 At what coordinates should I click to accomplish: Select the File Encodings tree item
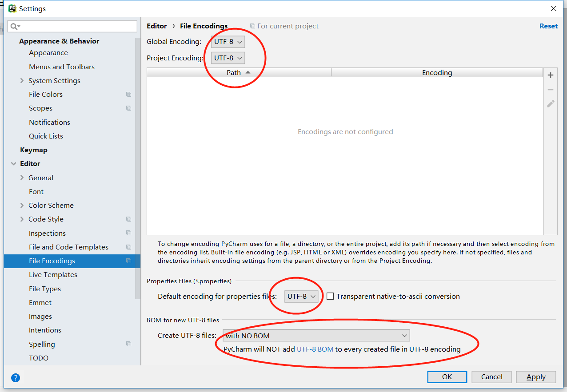(72, 261)
